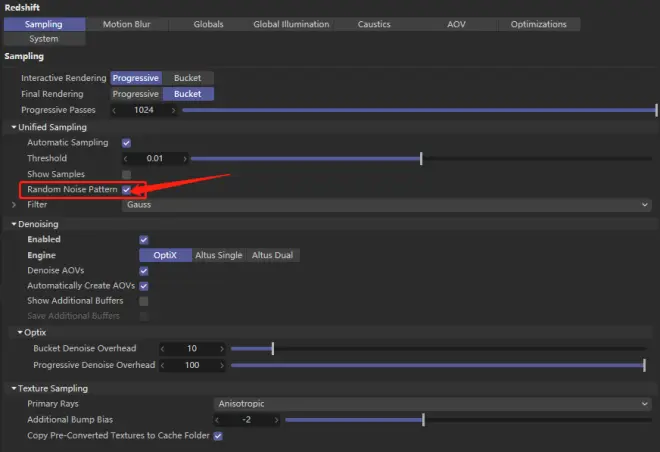The image size is (660, 452).
Task: Select the Altus Dual engine
Action: click(272, 255)
